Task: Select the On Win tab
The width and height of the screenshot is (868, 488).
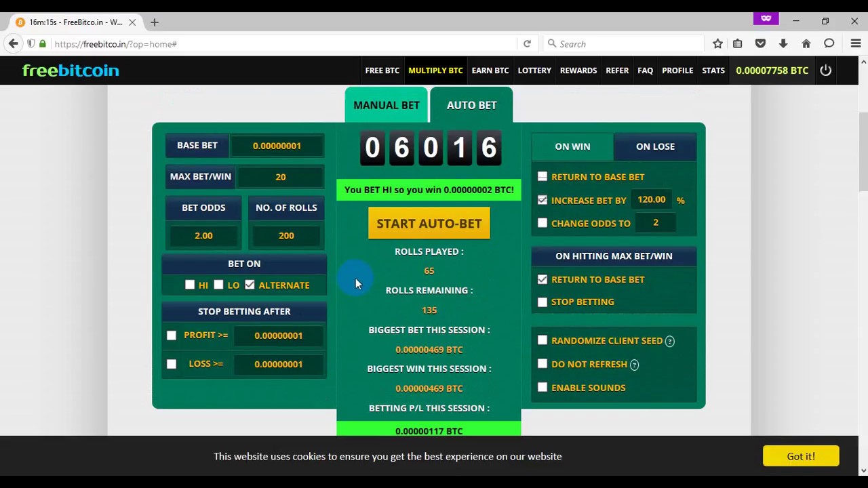Action: tap(572, 146)
